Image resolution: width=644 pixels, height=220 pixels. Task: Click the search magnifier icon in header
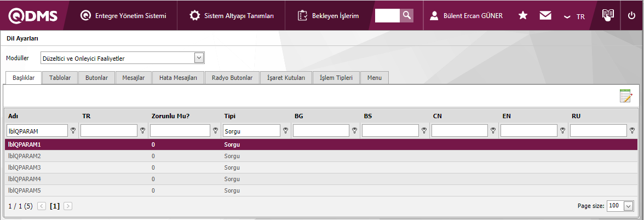[406, 15]
